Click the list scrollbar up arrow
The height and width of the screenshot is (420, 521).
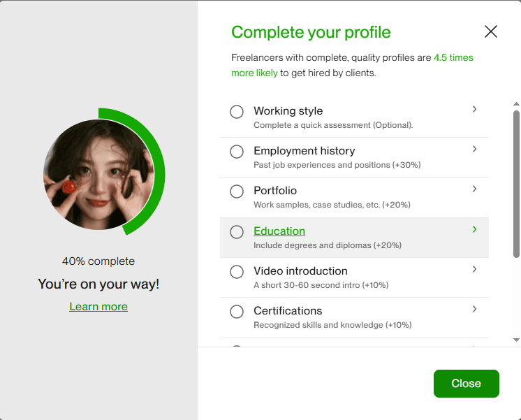point(516,104)
